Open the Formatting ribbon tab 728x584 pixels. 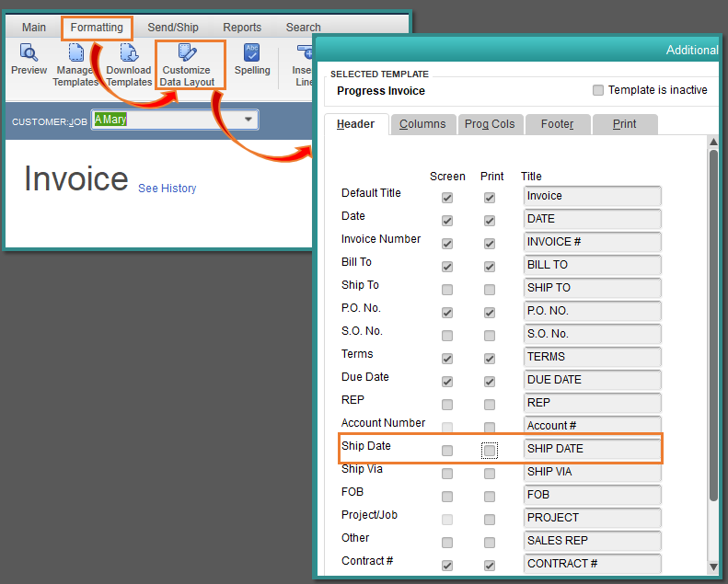click(x=97, y=28)
